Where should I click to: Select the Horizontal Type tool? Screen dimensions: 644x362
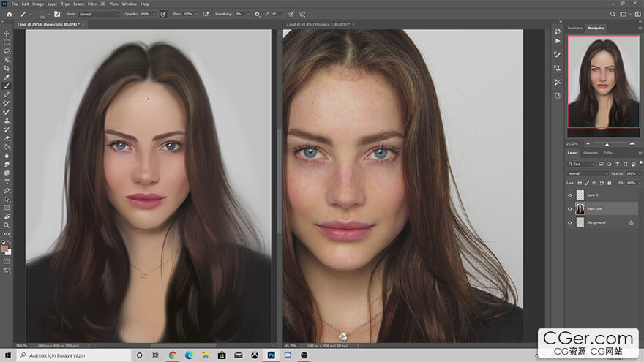pos(7,181)
